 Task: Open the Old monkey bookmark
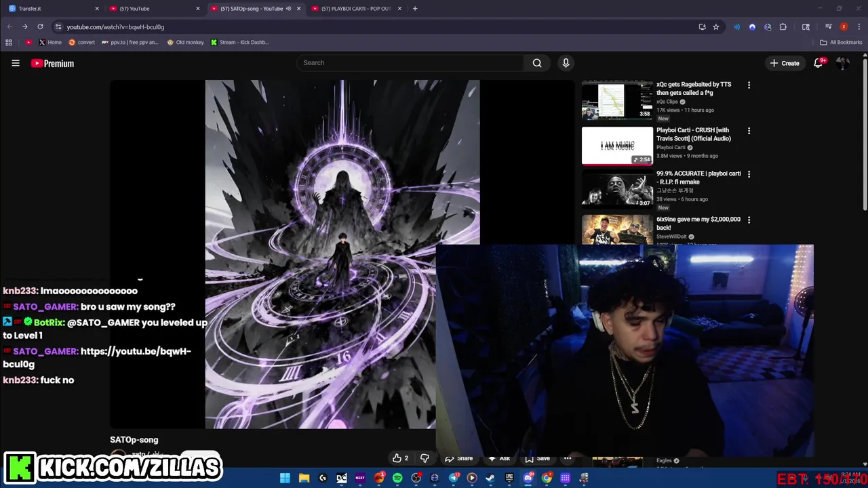184,42
